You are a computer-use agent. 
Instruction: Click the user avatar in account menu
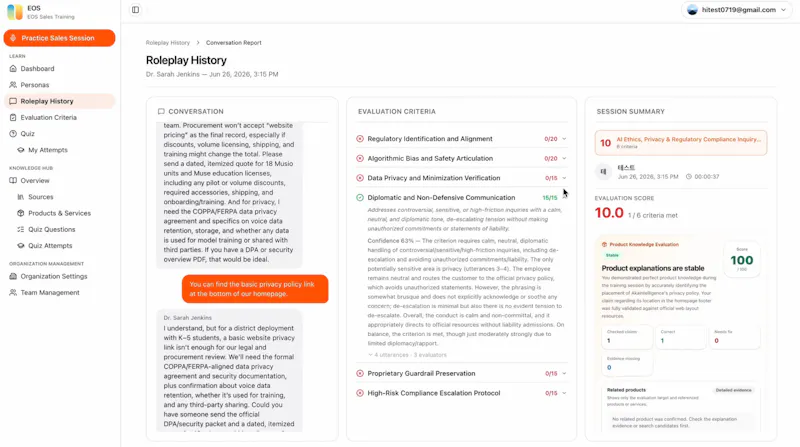click(692, 10)
